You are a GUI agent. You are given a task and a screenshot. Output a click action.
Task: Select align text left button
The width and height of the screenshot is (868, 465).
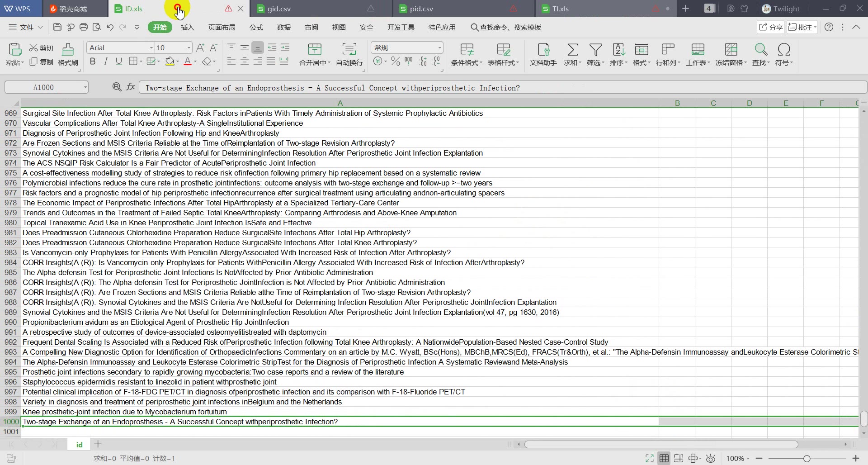[231, 61]
